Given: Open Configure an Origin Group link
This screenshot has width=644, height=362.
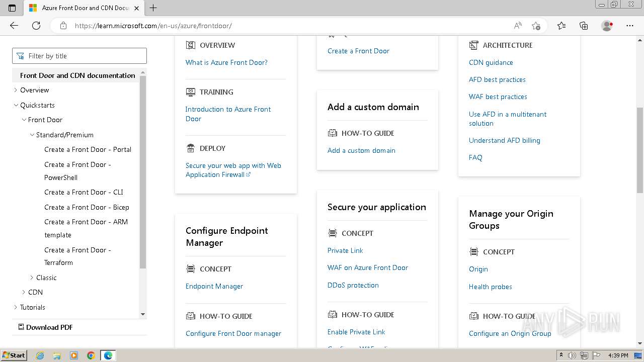Looking at the screenshot, I should (x=510, y=333).
